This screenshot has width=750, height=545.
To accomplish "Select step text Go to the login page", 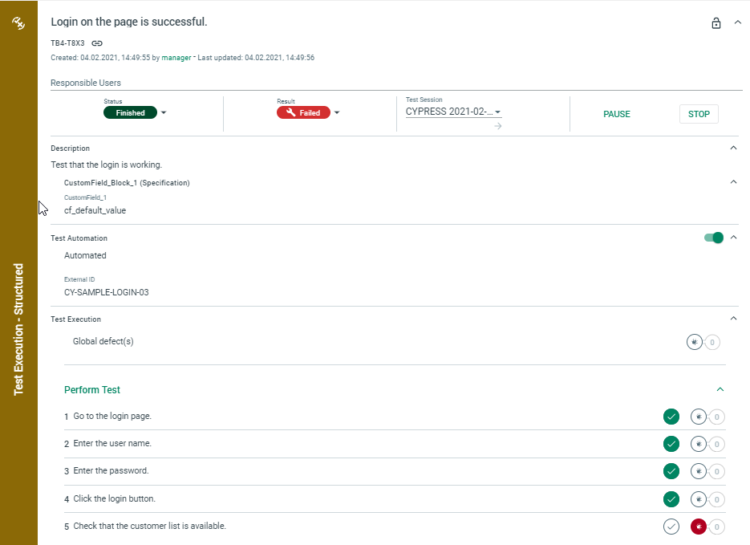I will click(112, 416).
